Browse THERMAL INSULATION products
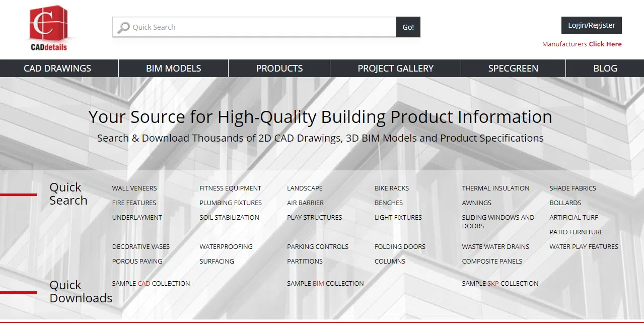644x323 pixels. (495, 188)
